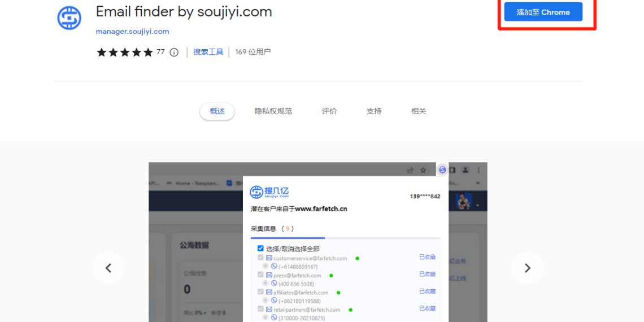Click phone icon beside (310000-20210825)
Screen dimensions: 644x322
click(x=275, y=318)
